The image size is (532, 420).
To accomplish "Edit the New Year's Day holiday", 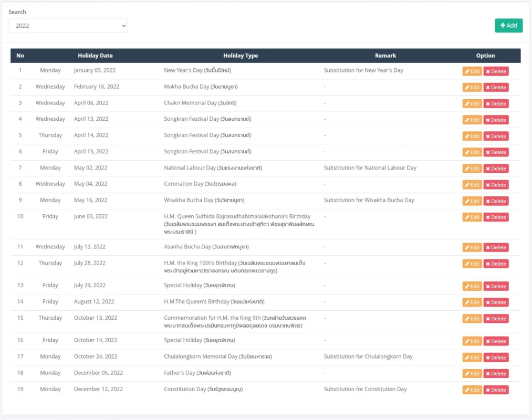I will pos(472,71).
